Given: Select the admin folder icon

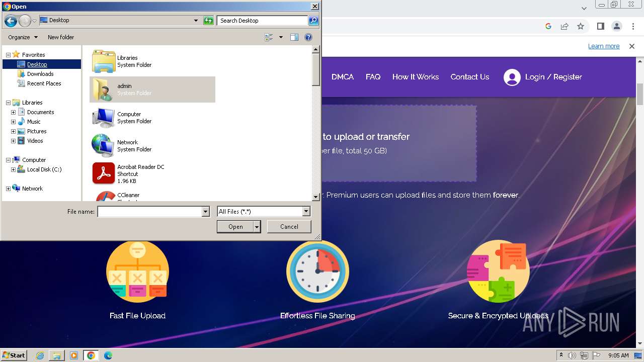Looking at the screenshot, I should [x=104, y=89].
